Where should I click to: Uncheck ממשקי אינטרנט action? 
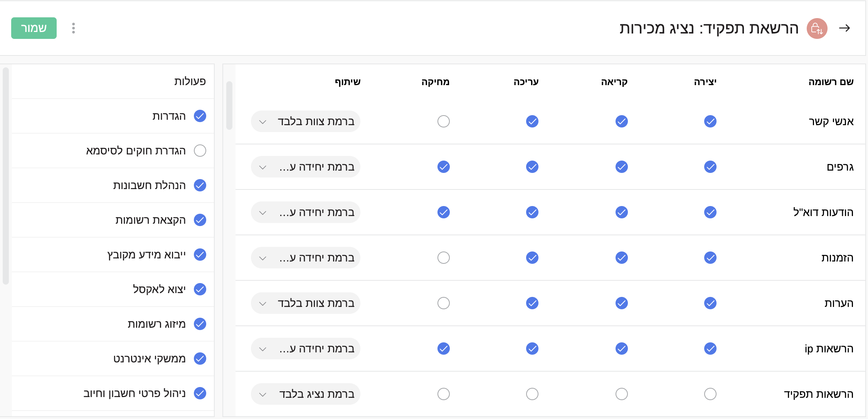tap(200, 359)
